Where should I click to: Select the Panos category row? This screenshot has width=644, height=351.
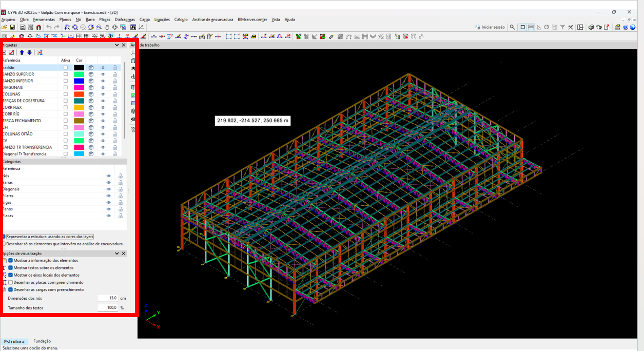coord(63,209)
